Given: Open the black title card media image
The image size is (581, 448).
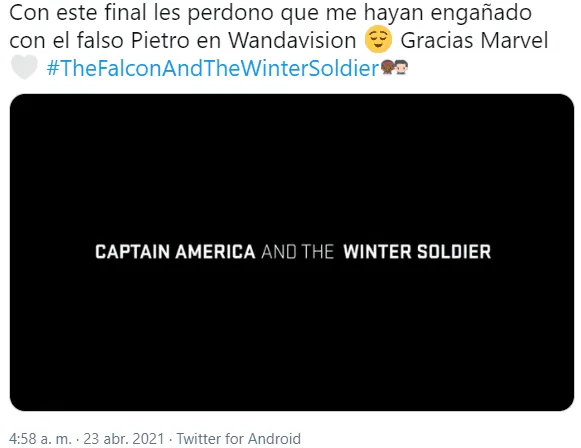Looking at the screenshot, I should coord(292,252).
